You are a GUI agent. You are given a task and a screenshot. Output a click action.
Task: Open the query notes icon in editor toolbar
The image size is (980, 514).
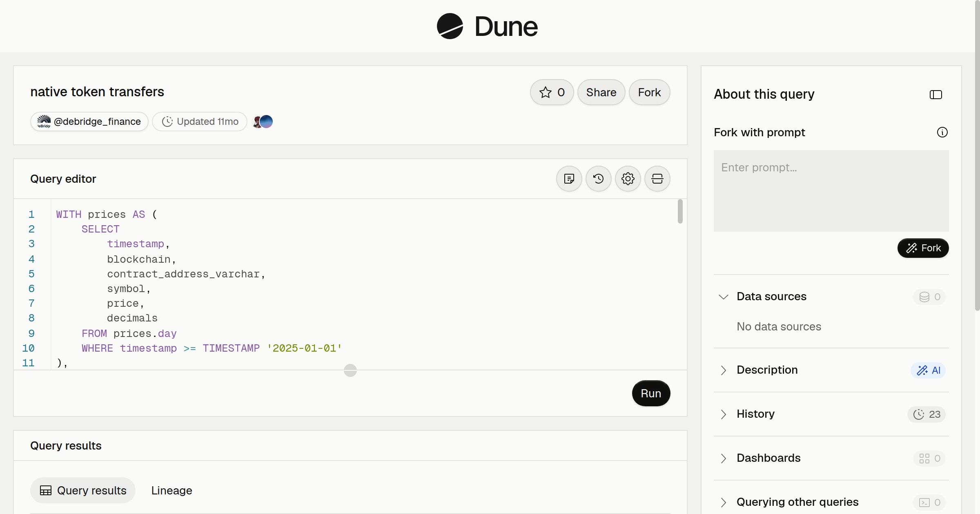(569, 179)
